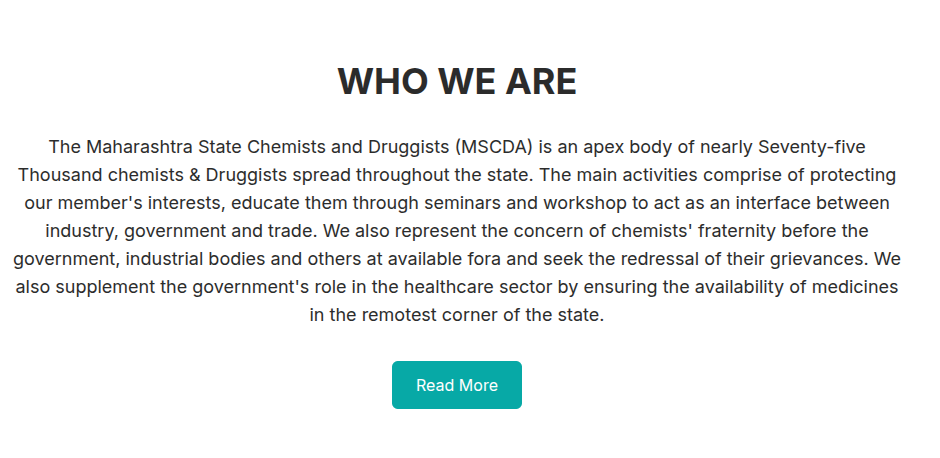Click the word industry in the paragraph
Image resolution: width=940 pixels, height=458 pixels.
pos(80,231)
